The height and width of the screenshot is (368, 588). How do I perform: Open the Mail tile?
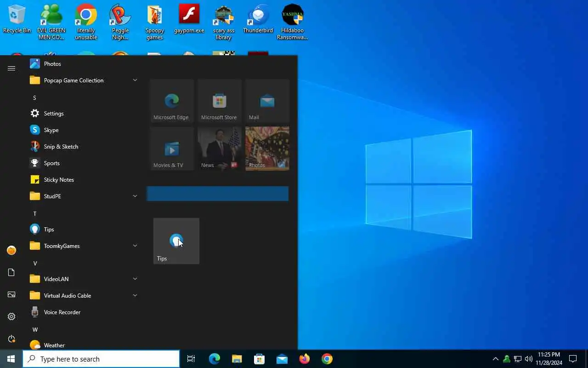(x=267, y=101)
